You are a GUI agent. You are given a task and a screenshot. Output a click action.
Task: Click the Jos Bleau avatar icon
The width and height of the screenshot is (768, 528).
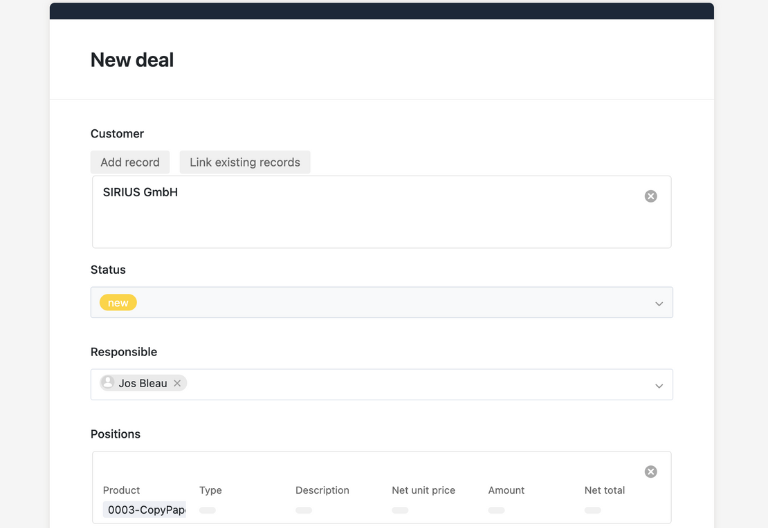click(108, 383)
